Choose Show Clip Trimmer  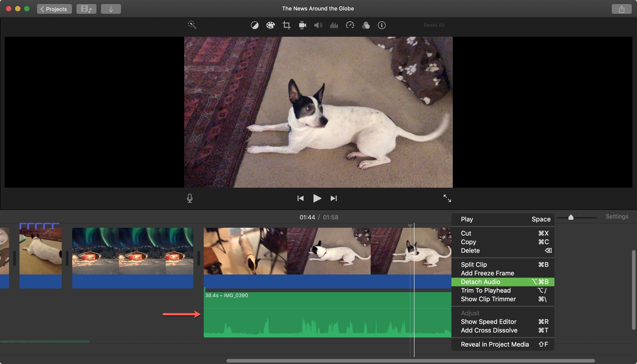tap(503, 299)
